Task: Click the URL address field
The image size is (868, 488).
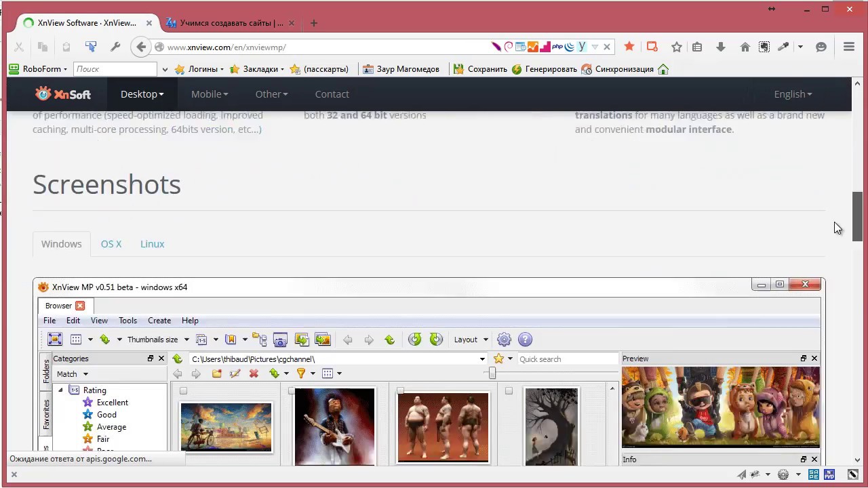Action: click(325, 47)
